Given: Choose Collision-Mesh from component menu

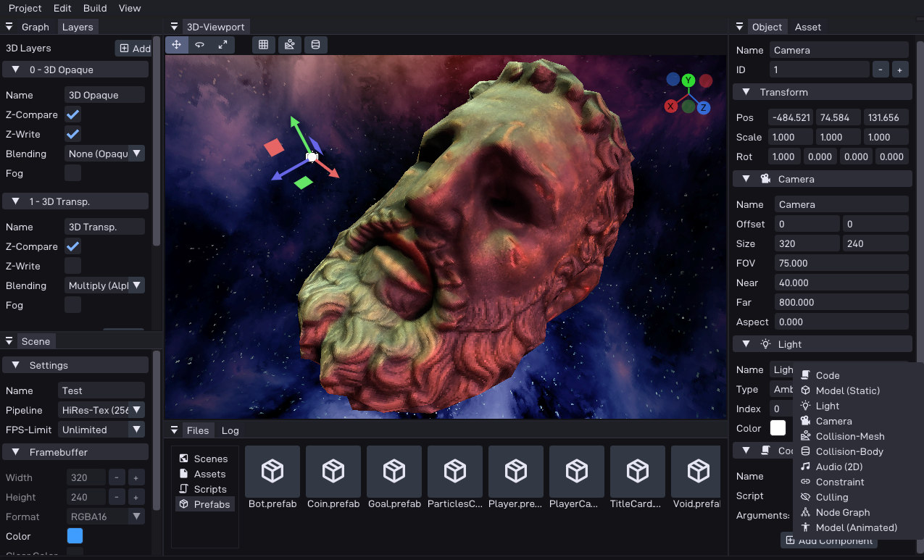Looking at the screenshot, I should [849, 436].
